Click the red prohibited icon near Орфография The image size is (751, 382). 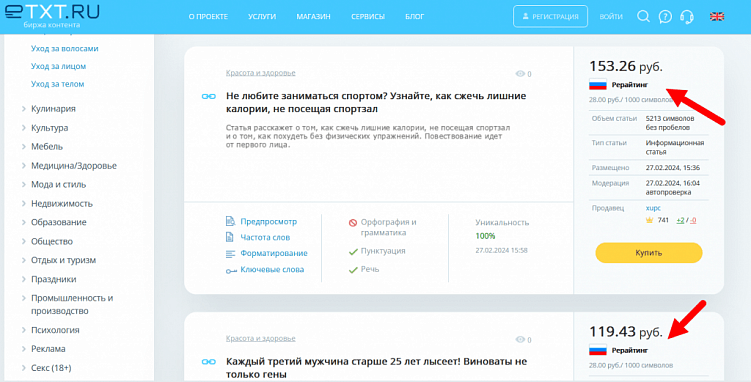(353, 223)
